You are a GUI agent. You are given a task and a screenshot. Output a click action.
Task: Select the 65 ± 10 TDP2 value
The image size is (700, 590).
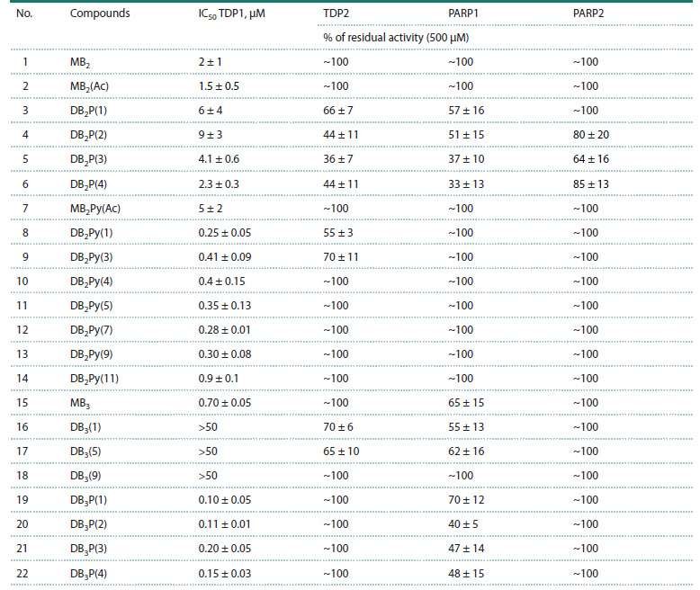[341, 451]
